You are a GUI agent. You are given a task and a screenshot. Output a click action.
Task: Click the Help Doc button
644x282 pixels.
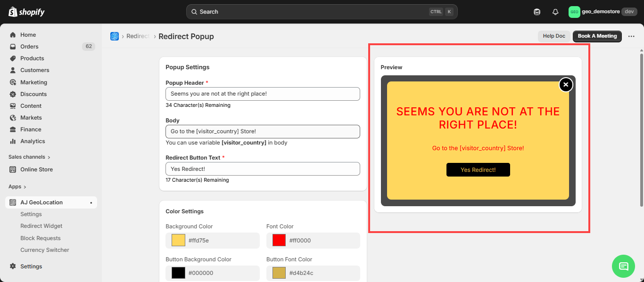tap(554, 36)
